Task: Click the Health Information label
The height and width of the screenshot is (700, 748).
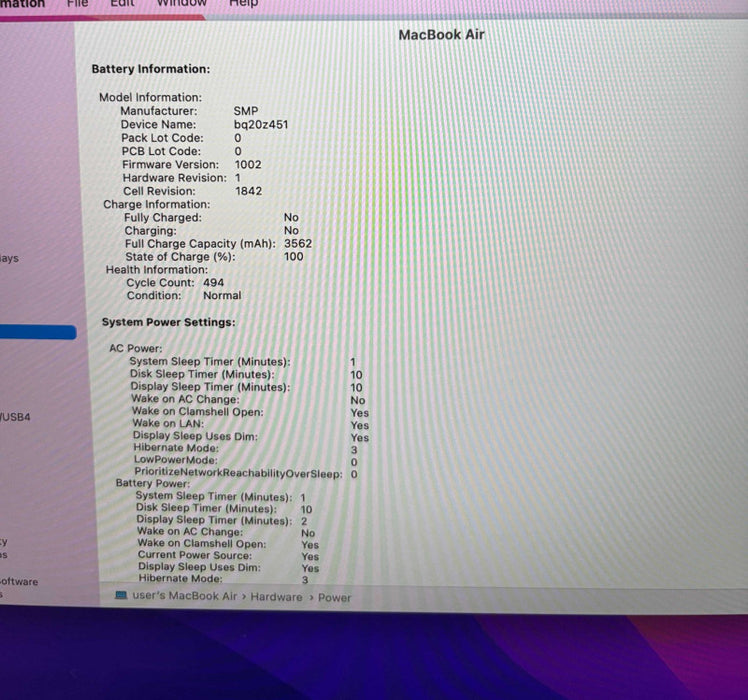Action: [157, 270]
